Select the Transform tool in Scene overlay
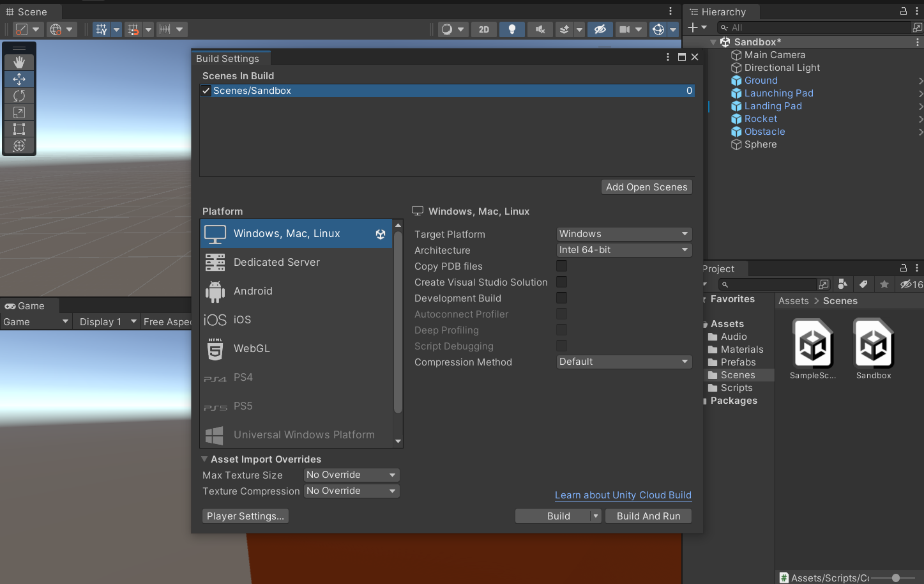Image resolution: width=924 pixels, height=584 pixels. point(19,145)
